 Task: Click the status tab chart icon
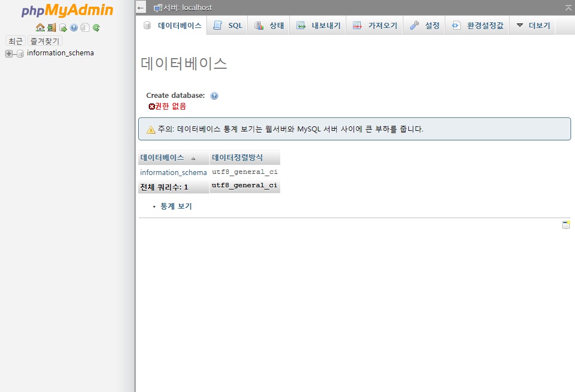[x=259, y=25]
